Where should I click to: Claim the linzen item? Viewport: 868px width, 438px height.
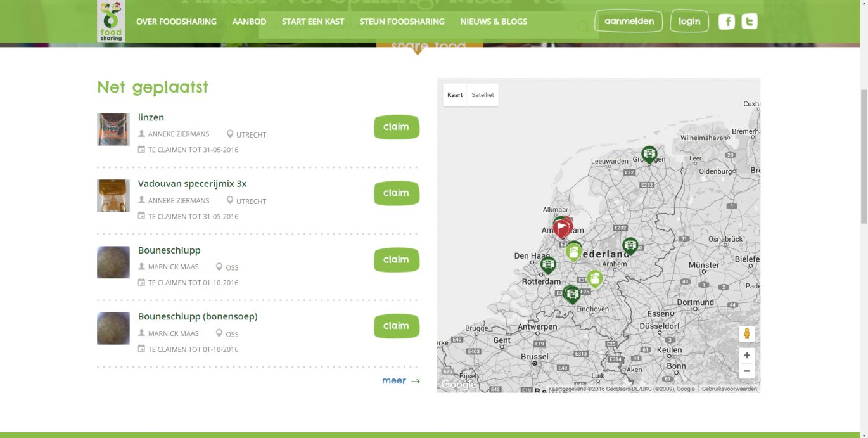click(397, 127)
